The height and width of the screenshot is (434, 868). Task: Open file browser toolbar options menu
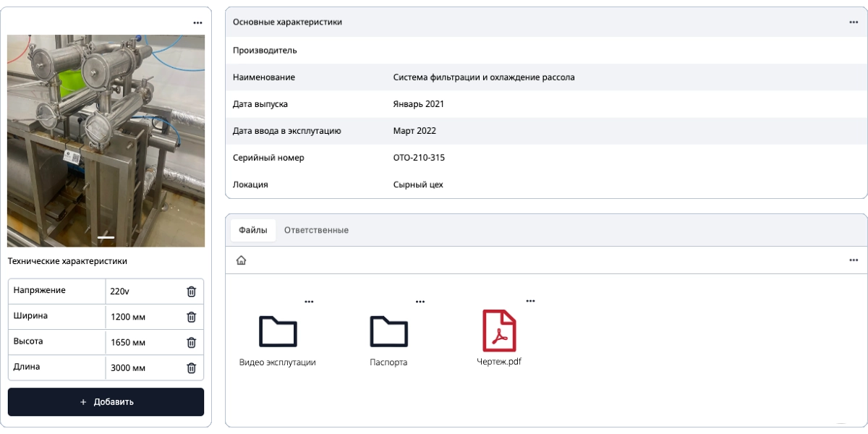click(x=854, y=260)
